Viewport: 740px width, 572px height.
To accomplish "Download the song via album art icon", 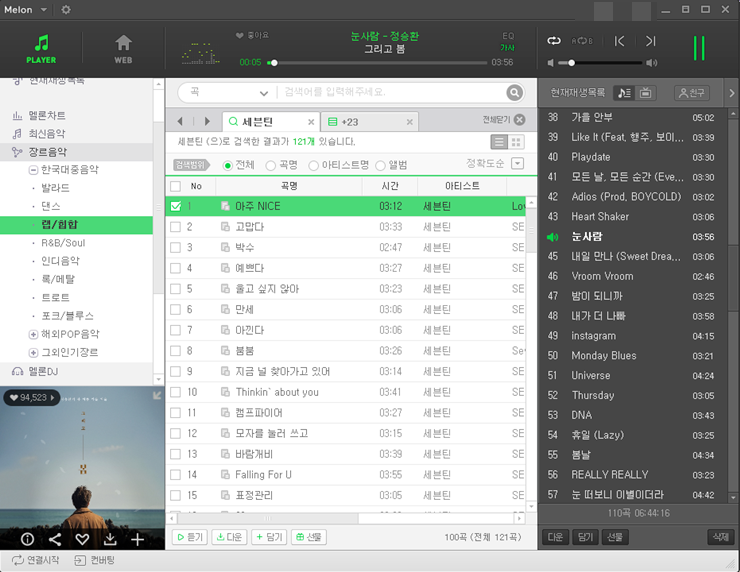I will [x=110, y=539].
